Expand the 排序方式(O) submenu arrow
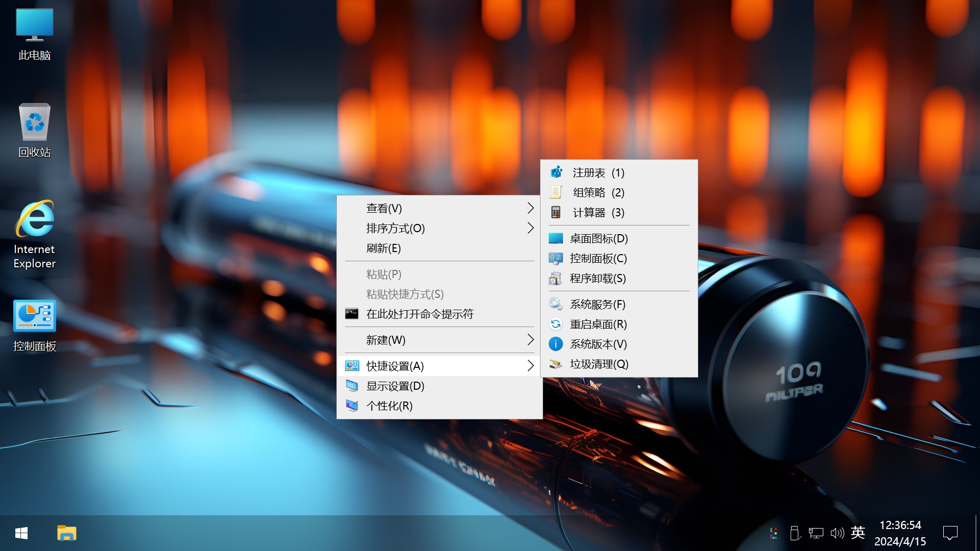The height and width of the screenshot is (551, 980). 531,228
